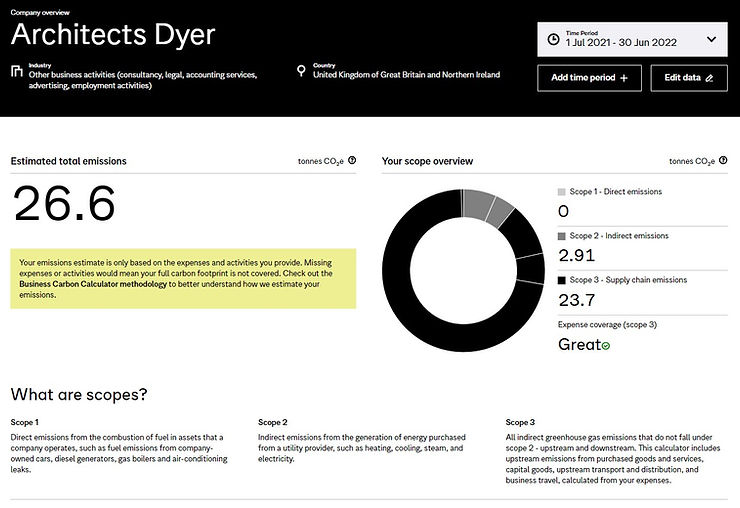Click the location pin icon beside Country
This screenshot has width=740, height=508.
[301, 71]
